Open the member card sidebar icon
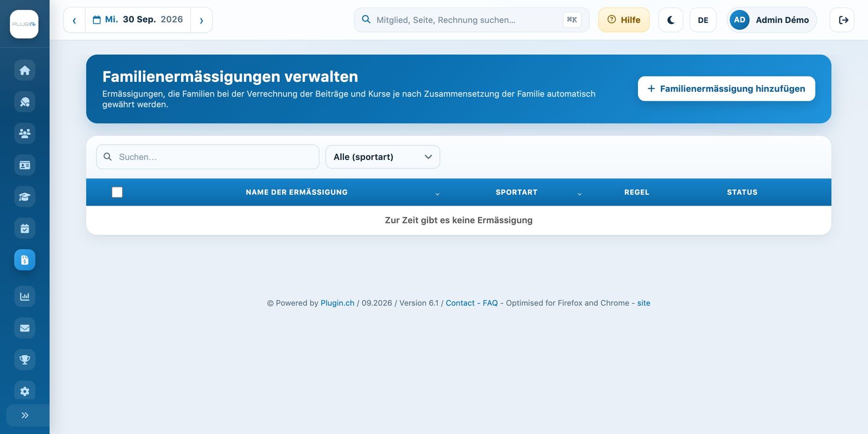 [x=24, y=165]
